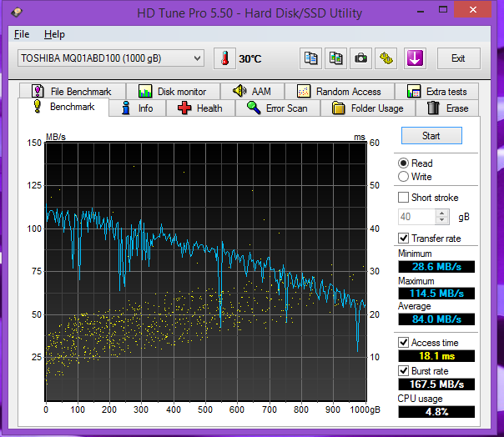Click the camera save screenshot icon
Image resolution: width=504 pixels, height=437 pixels.
360,58
